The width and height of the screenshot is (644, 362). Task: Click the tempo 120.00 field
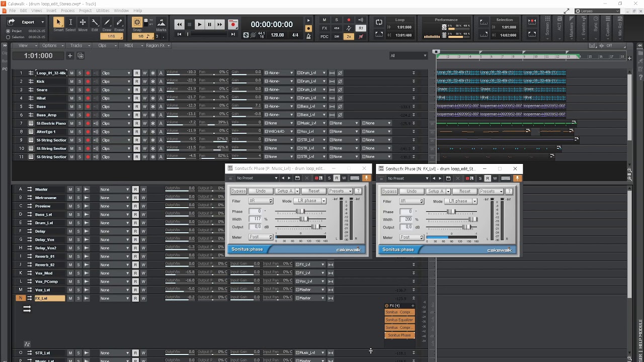[277, 35]
